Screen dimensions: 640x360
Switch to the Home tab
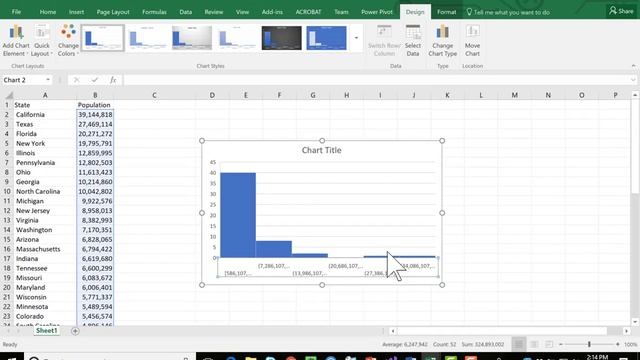point(48,12)
